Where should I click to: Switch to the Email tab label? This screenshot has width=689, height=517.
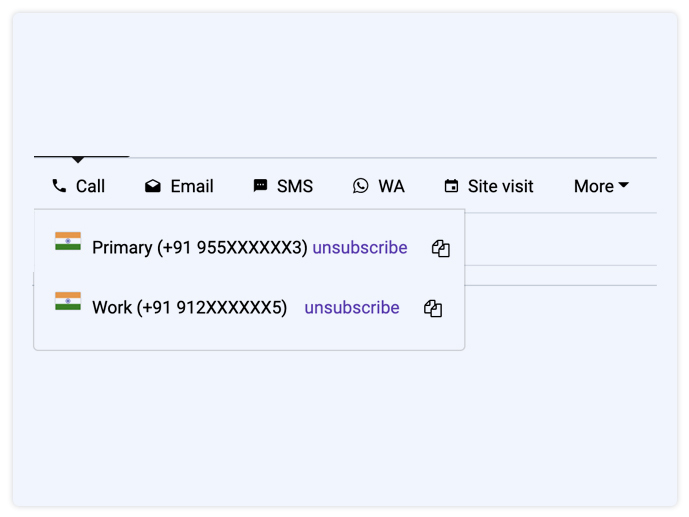(192, 186)
